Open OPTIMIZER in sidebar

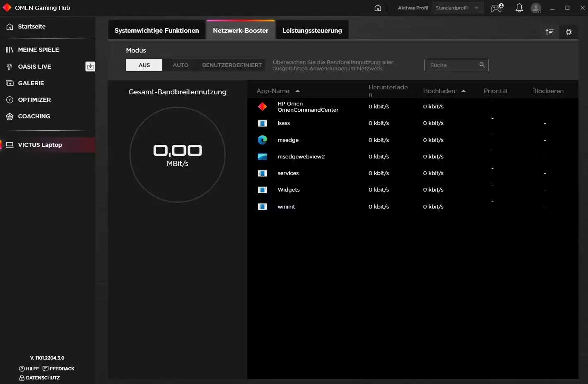tap(48, 100)
